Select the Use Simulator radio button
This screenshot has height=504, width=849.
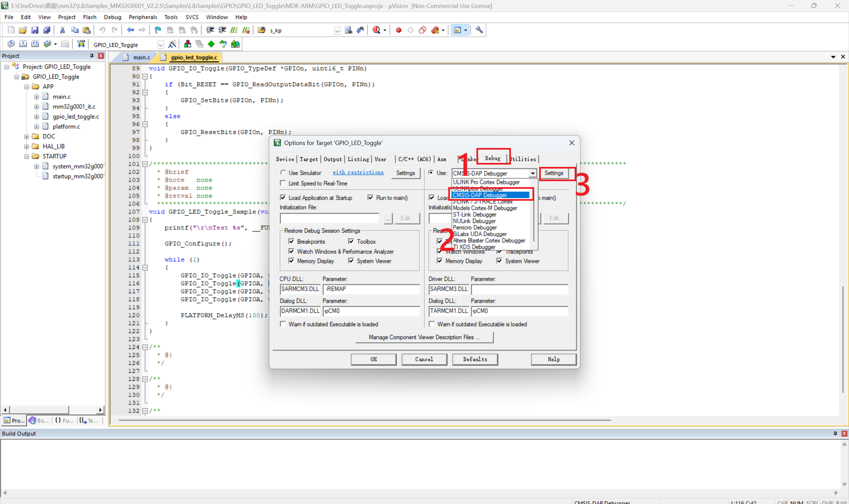(283, 173)
